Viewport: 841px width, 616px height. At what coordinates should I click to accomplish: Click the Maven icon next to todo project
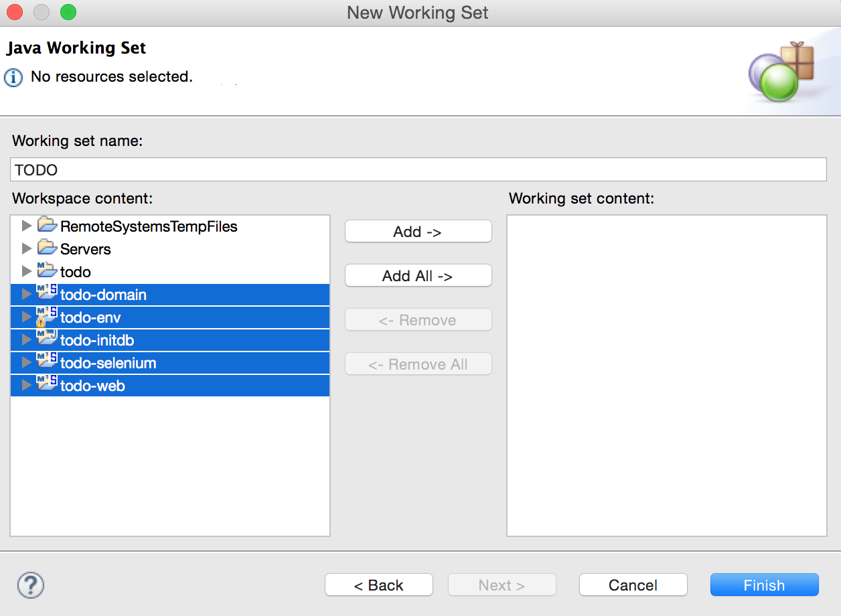(46, 272)
